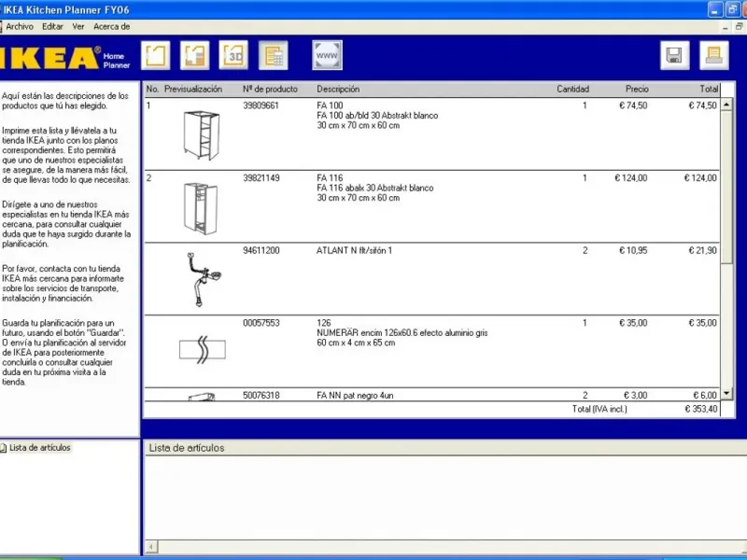Click product number 00057553
Viewport: 747px width, 560px height.
pos(261,323)
